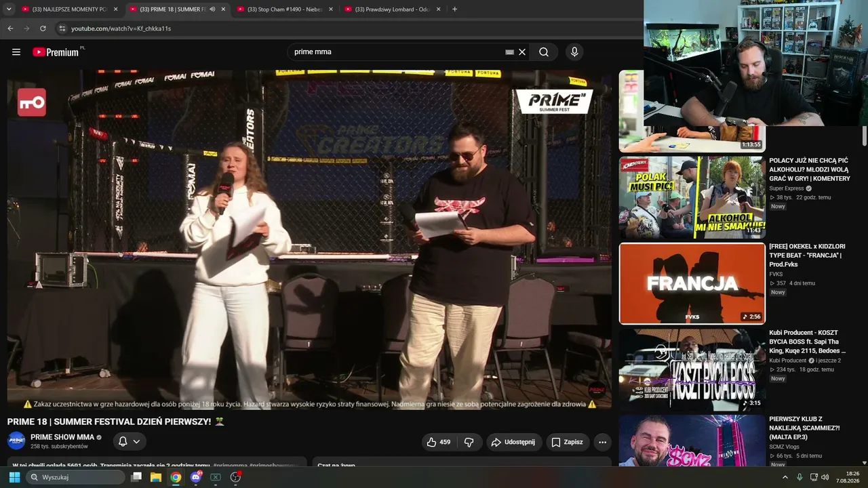Open the orange FRANCJA thumbnail

pos(692,283)
